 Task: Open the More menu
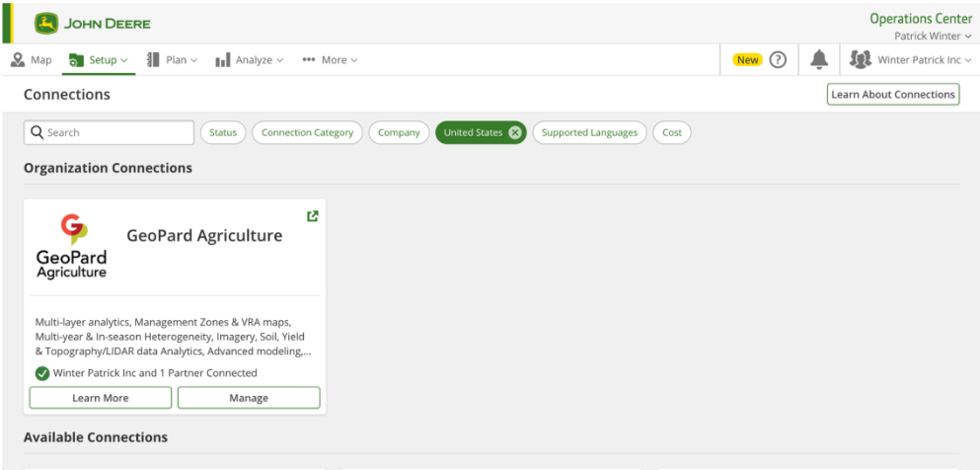tap(330, 60)
